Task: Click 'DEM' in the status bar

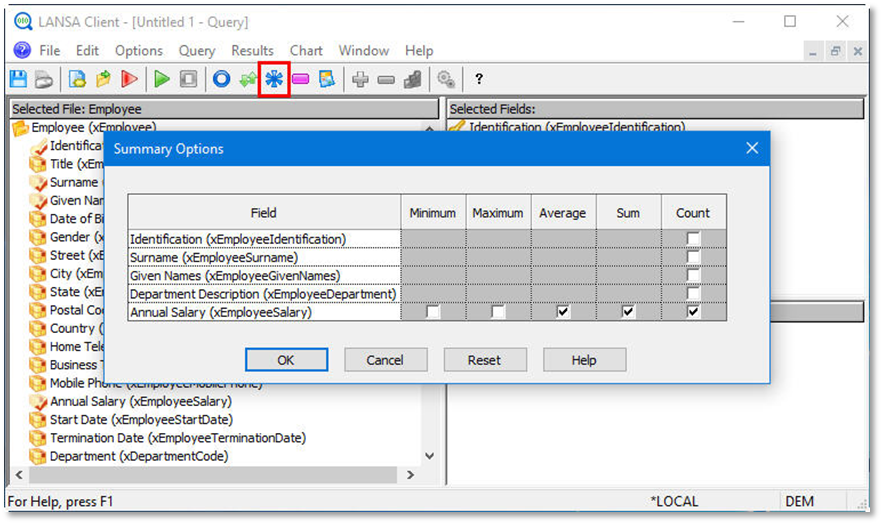Action: [799, 502]
